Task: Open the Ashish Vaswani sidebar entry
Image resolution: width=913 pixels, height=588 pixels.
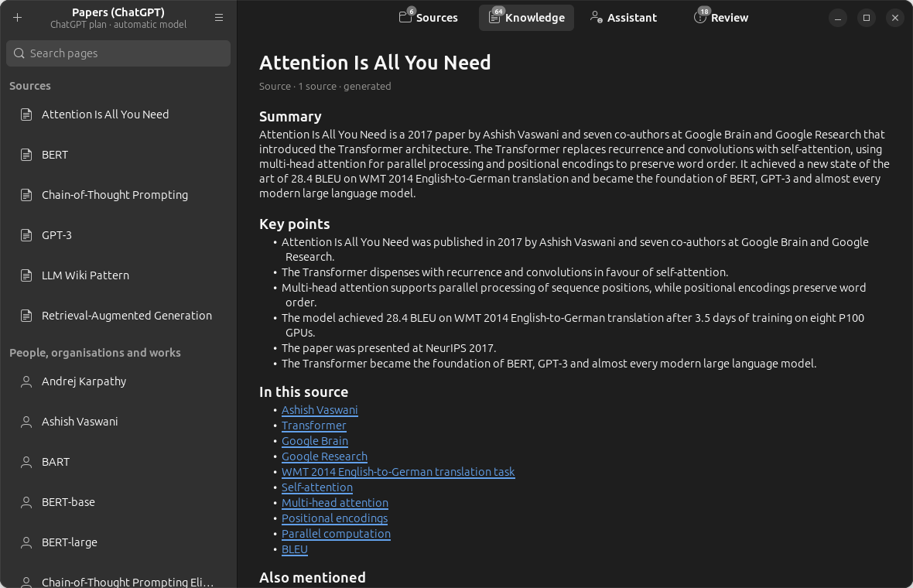Action: 118,422
